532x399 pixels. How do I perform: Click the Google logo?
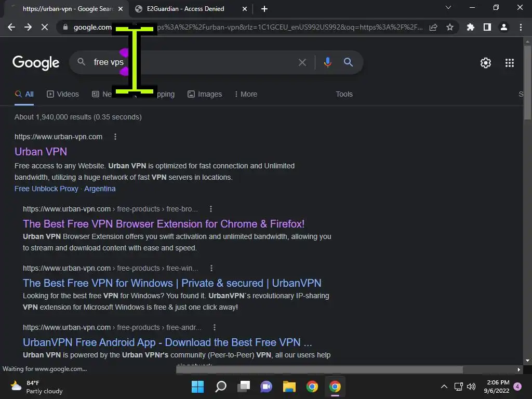tap(36, 62)
